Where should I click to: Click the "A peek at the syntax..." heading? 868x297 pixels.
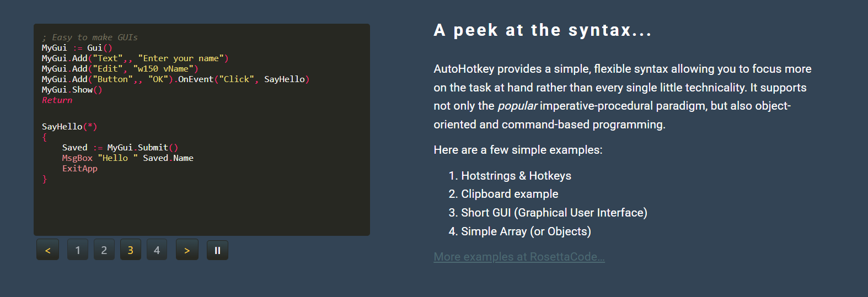[x=543, y=30]
